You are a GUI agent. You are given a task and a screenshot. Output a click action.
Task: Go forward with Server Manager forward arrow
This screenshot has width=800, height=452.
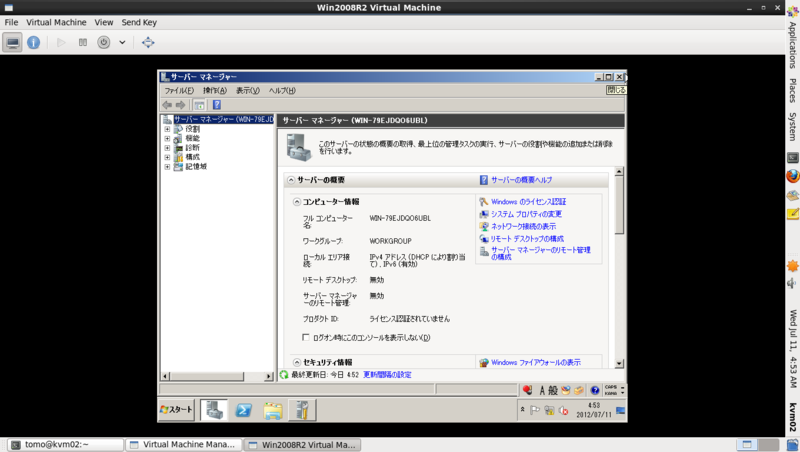pyautogui.click(x=181, y=105)
